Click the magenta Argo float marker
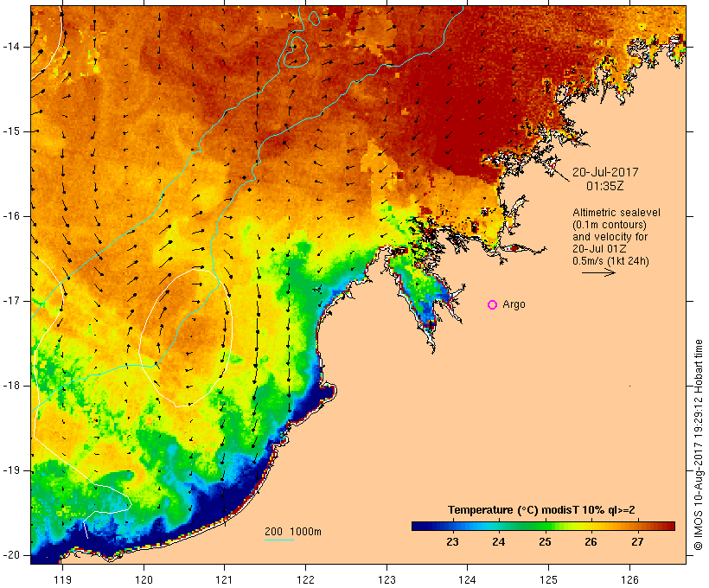The width and height of the screenshot is (709, 588). (493, 305)
